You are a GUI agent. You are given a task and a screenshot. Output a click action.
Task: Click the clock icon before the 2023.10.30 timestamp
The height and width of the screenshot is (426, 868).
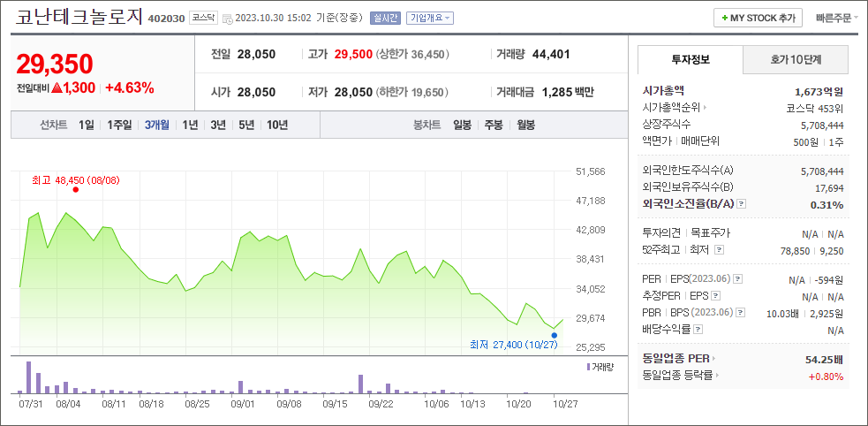click(x=227, y=19)
